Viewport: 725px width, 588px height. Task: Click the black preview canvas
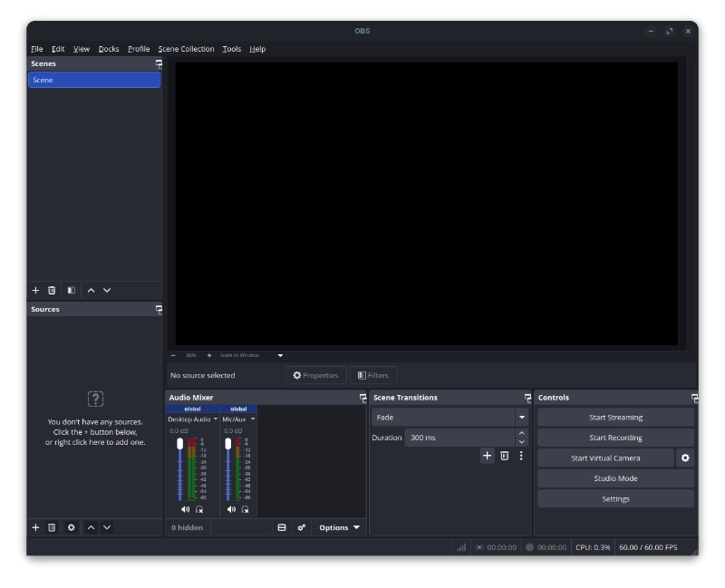(x=426, y=204)
